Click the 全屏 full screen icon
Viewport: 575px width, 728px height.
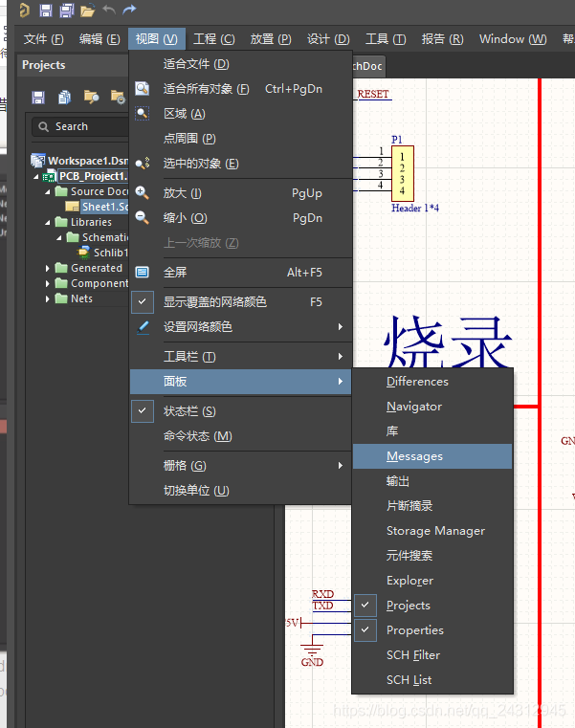coord(143,272)
